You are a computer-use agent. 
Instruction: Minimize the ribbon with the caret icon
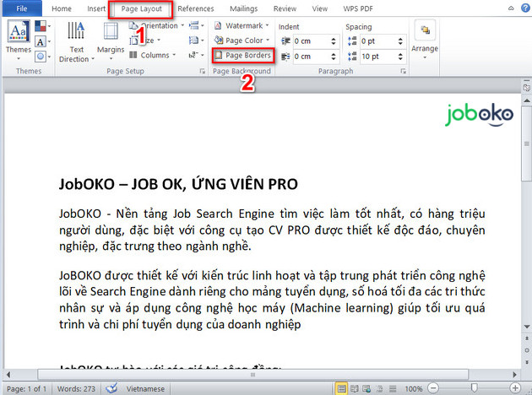coord(511,8)
